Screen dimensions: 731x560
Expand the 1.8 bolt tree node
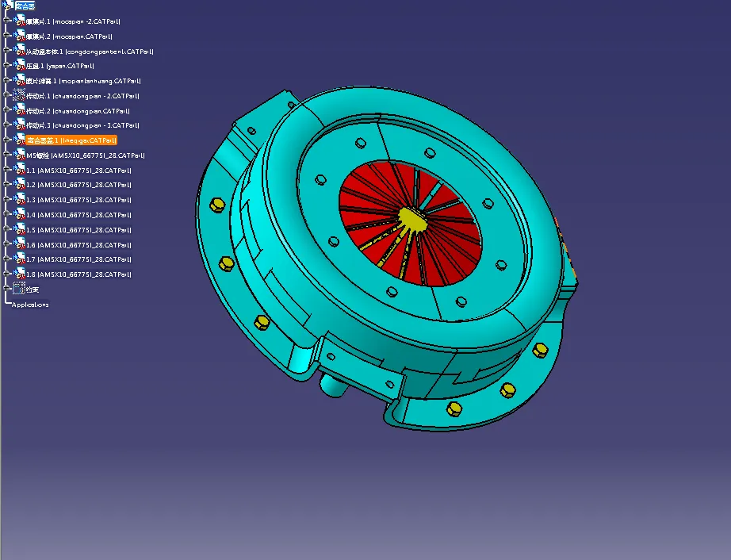(x=6, y=274)
